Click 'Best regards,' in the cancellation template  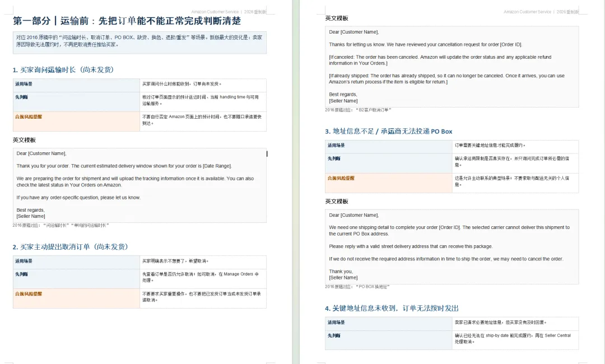[343, 94]
